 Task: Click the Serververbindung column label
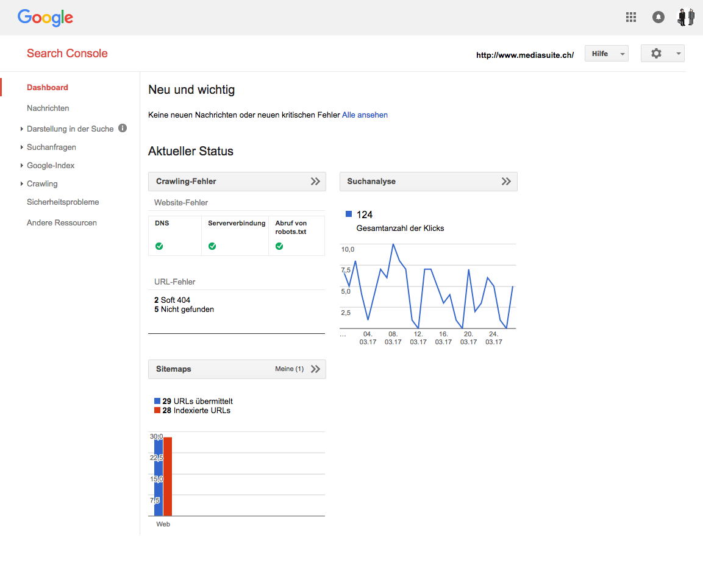point(237,223)
